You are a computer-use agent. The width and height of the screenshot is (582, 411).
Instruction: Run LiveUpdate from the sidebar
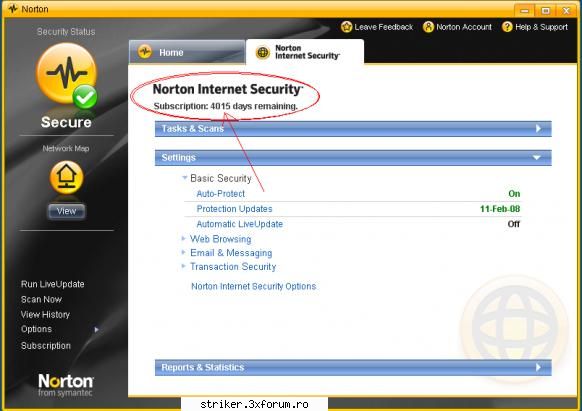pos(52,284)
